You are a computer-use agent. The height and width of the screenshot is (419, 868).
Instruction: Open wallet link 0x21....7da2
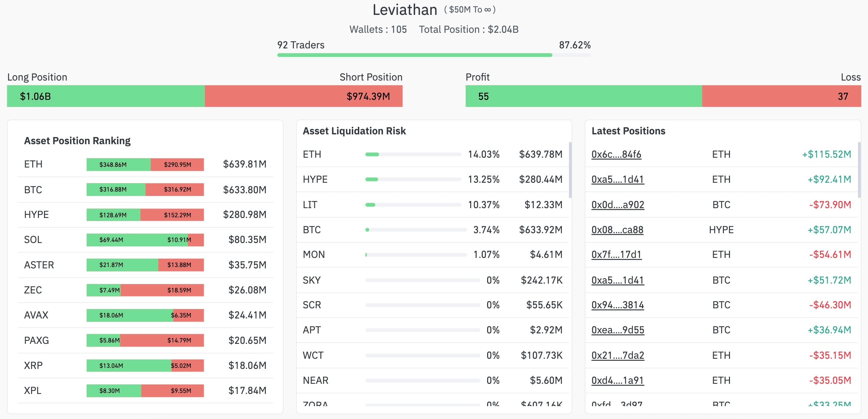point(617,355)
